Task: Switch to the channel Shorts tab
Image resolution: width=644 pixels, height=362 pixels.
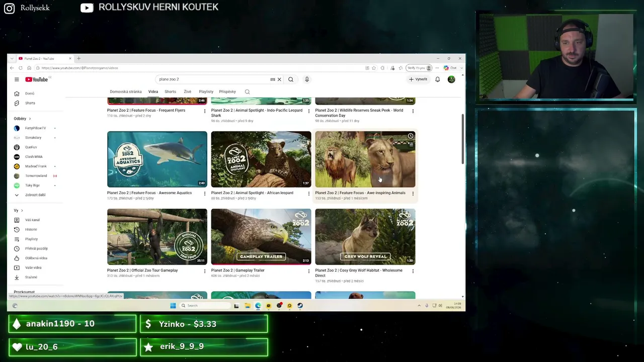Action: pyautogui.click(x=170, y=92)
